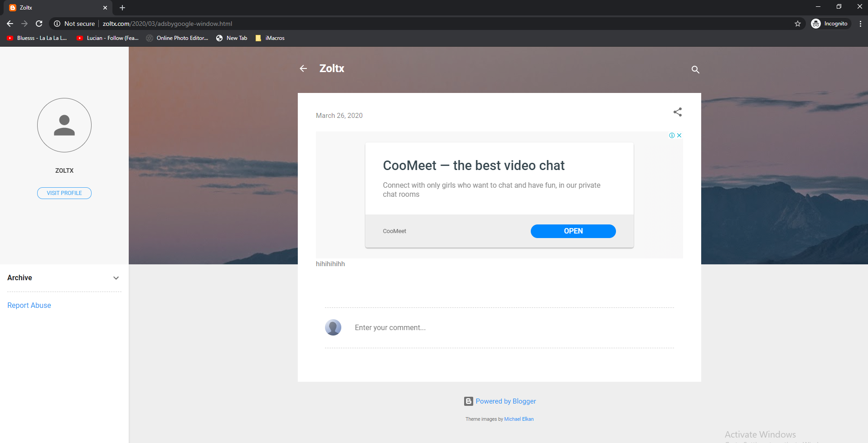Click the VISIT PROFILE button
The width and height of the screenshot is (868, 443).
(x=64, y=193)
